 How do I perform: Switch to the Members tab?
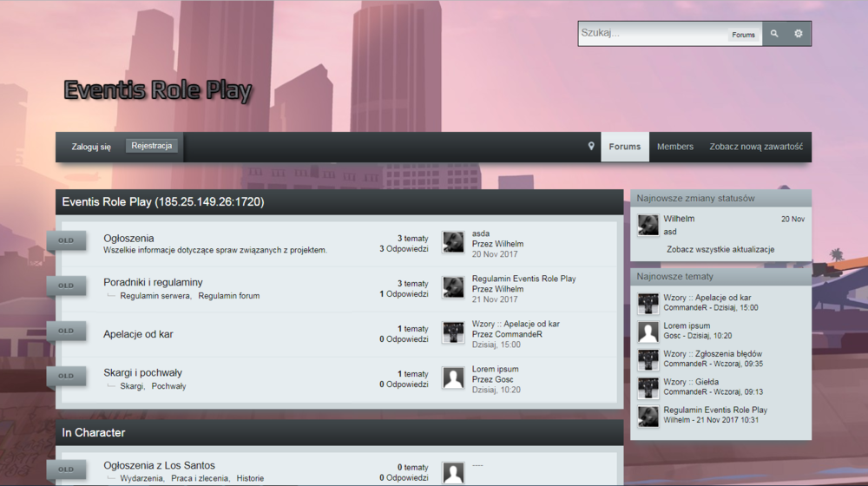[675, 147]
